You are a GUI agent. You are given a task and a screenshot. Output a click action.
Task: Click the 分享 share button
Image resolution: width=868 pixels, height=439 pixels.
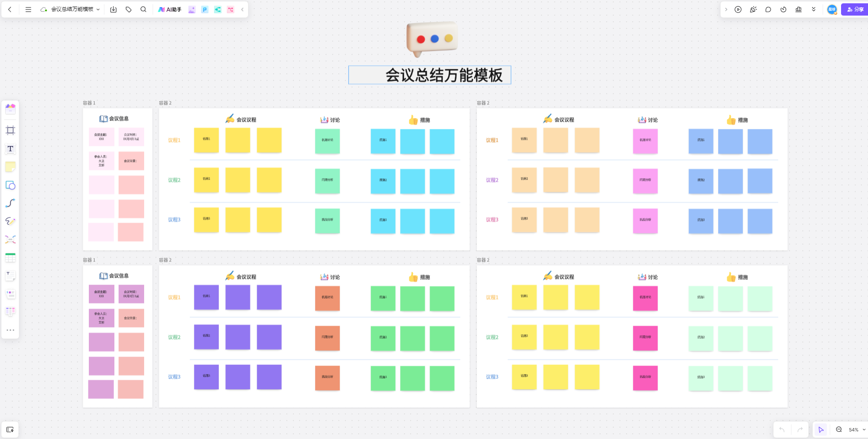pos(855,9)
